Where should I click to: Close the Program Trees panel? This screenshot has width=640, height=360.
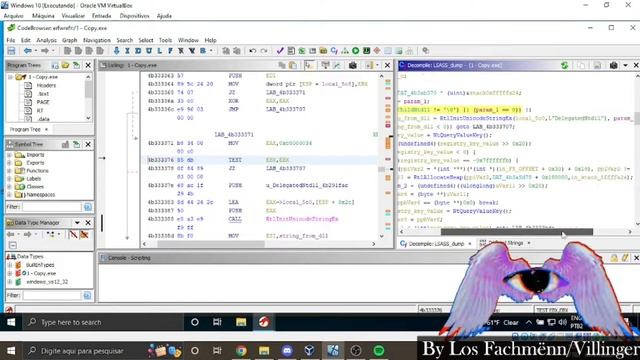[x=88, y=65]
